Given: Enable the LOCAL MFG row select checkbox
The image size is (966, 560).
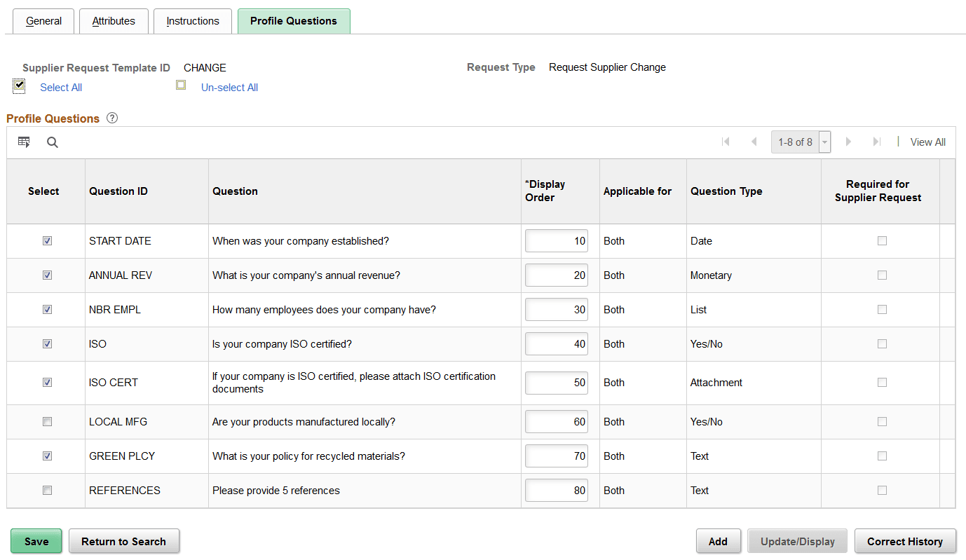Looking at the screenshot, I should 47,421.
